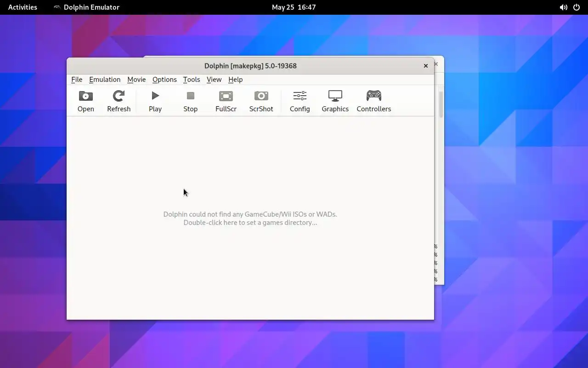Open the Help menu
The height and width of the screenshot is (368, 588).
[235, 80]
